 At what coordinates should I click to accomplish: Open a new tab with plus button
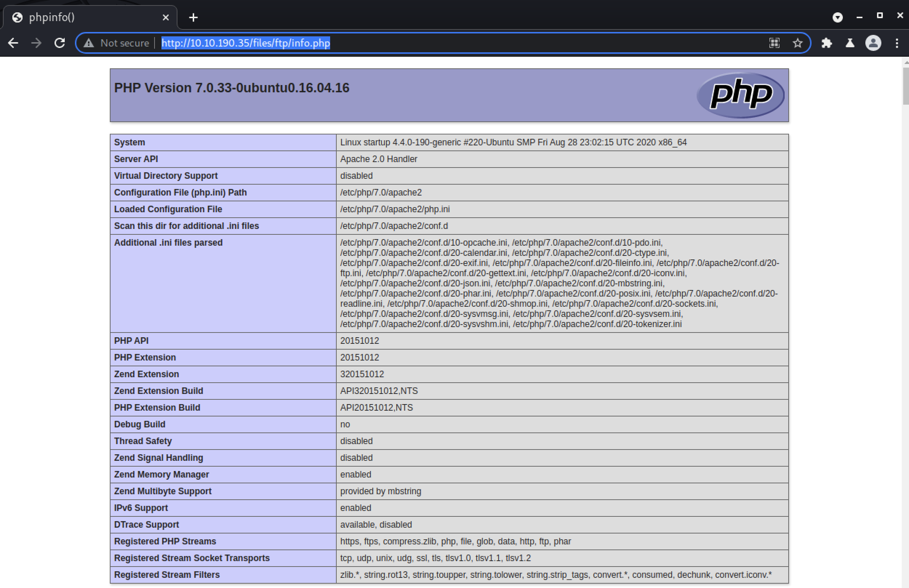193,17
